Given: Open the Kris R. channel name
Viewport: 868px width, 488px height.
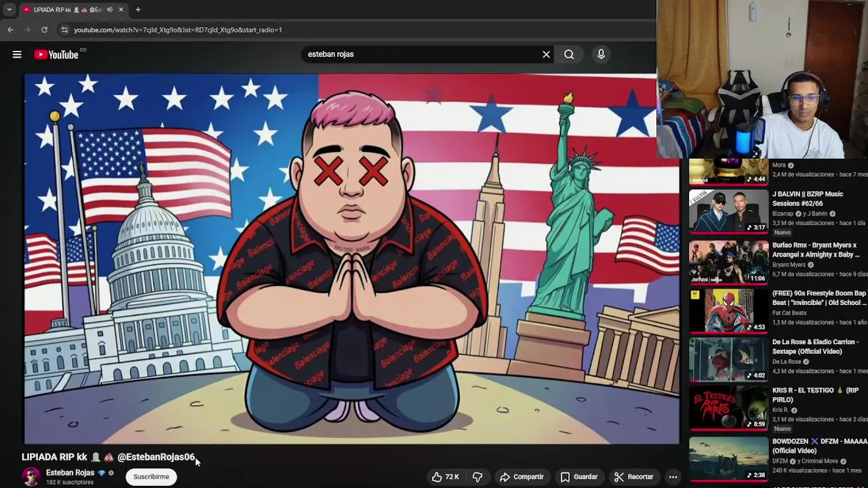Looking at the screenshot, I should pyautogui.click(x=781, y=410).
